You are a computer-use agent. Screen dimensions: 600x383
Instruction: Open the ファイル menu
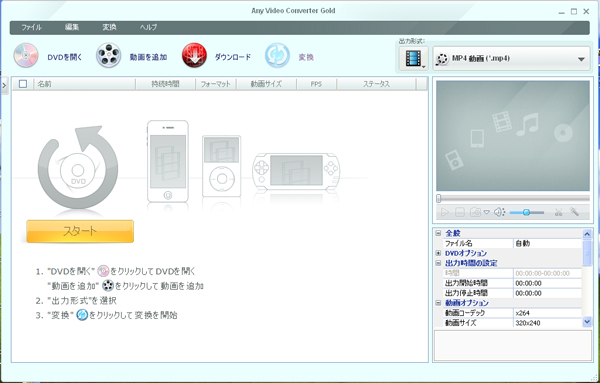[31, 27]
